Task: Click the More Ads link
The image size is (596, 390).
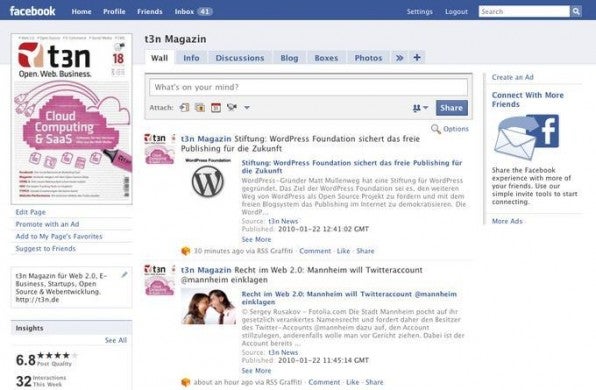Action: (507, 221)
